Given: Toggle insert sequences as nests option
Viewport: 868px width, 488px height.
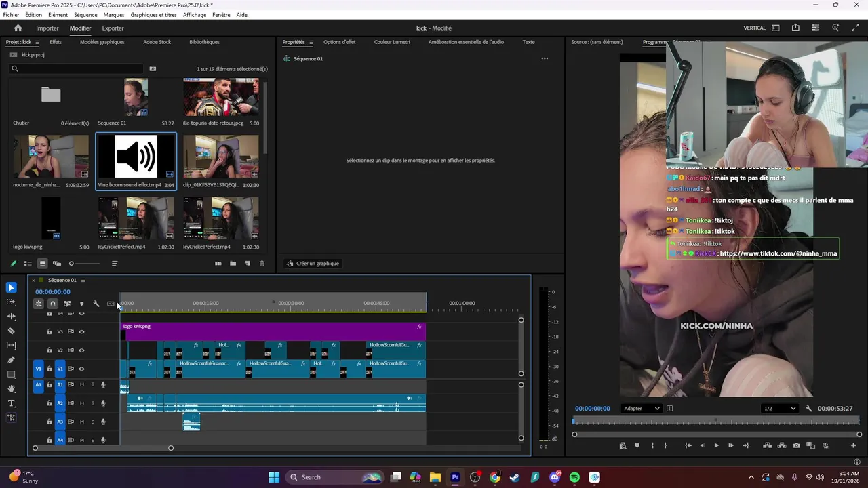Looking at the screenshot, I should coord(39,304).
